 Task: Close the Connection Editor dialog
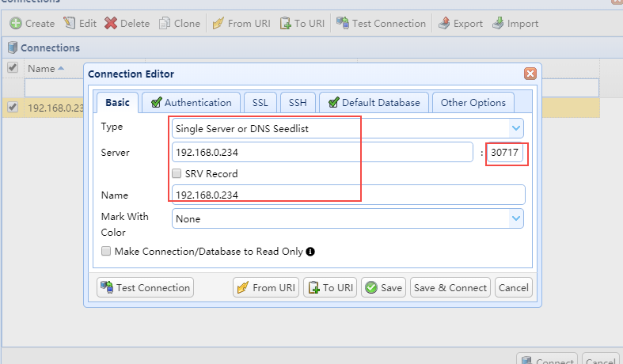[530, 74]
